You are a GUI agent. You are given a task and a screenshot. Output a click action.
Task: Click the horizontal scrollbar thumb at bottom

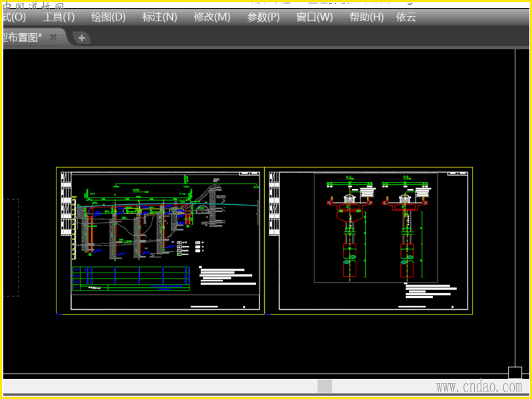(325, 386)
